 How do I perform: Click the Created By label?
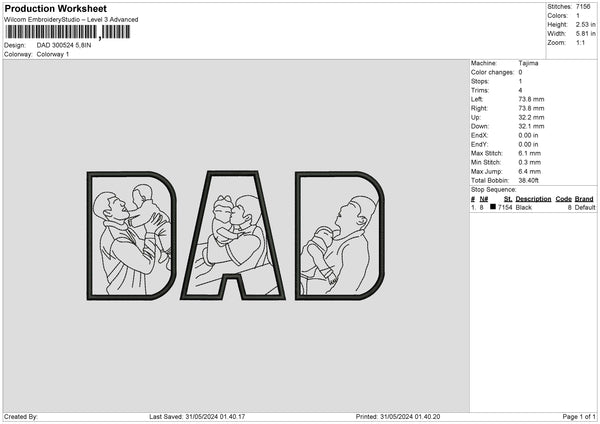coord(21,417)
